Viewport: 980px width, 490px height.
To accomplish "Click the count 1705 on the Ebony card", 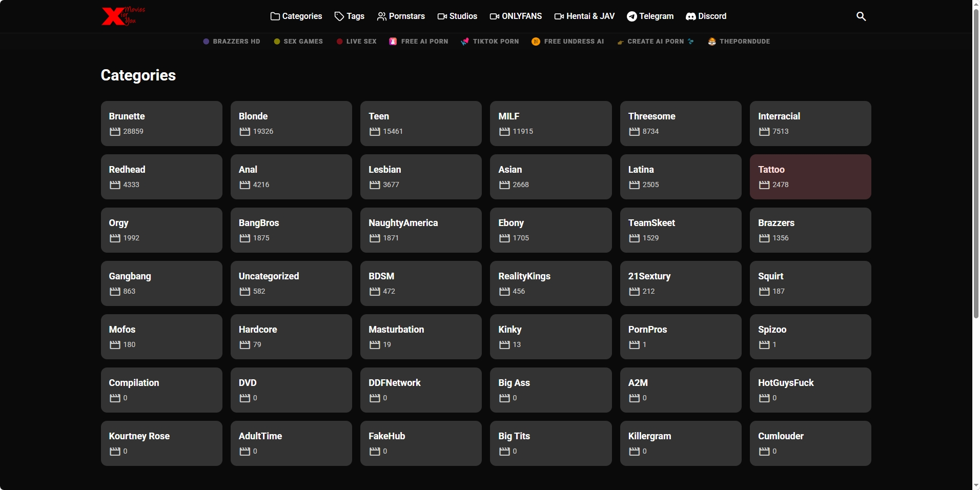I will point(521,238).
